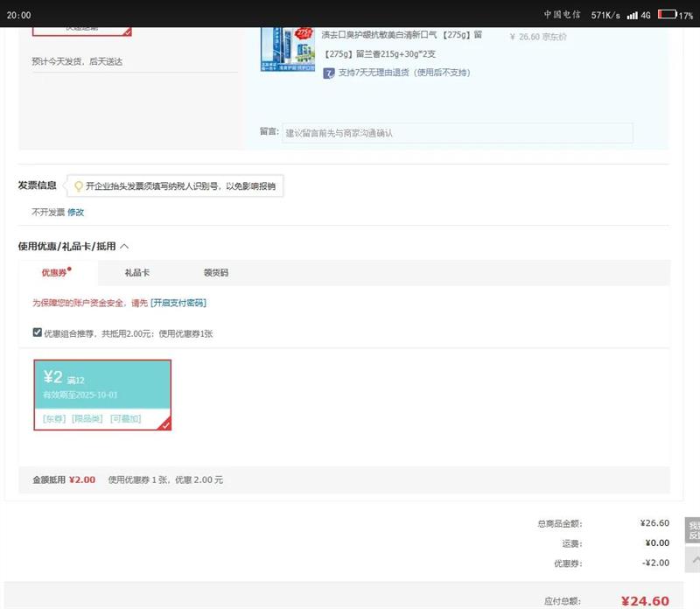Click the red dot on 优惠券 tab
This screenshot has width=700, height=609.
(x=70, y=269)
